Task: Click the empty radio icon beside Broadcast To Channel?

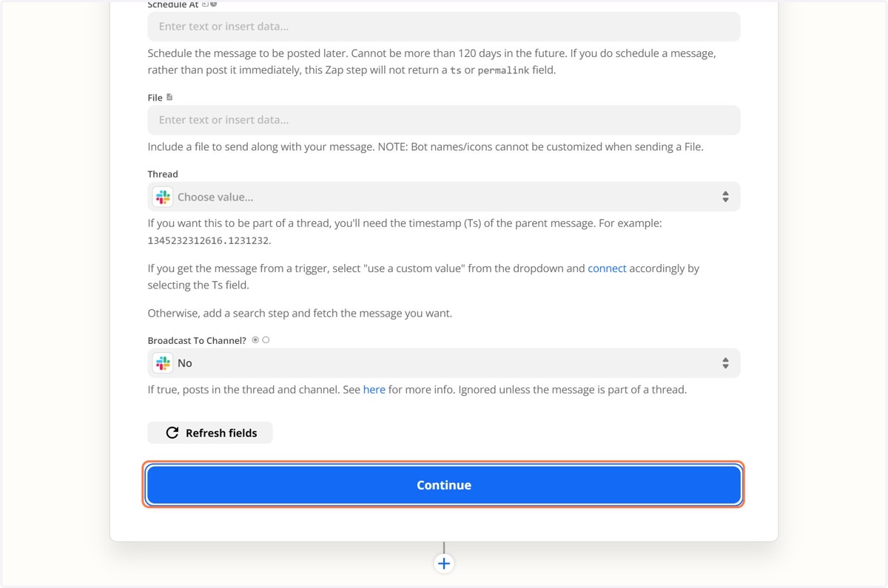Action: click(266, 340)
